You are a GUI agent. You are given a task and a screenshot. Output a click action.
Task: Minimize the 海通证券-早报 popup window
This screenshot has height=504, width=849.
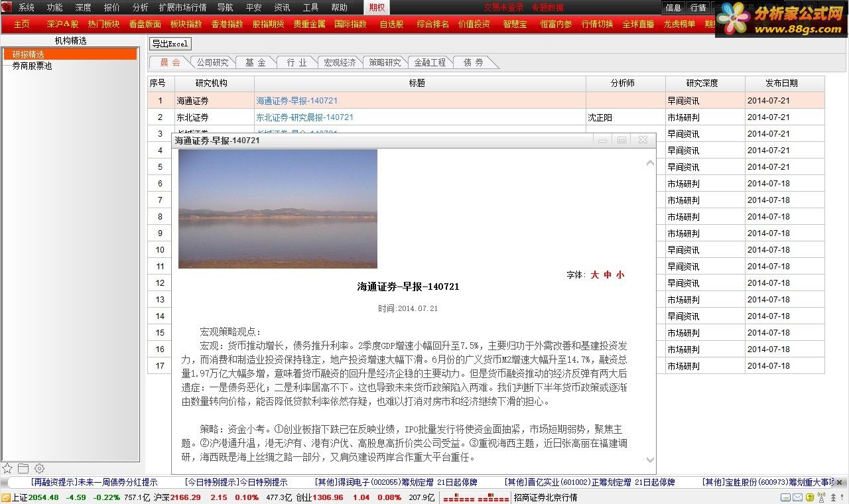pos(602,140)
